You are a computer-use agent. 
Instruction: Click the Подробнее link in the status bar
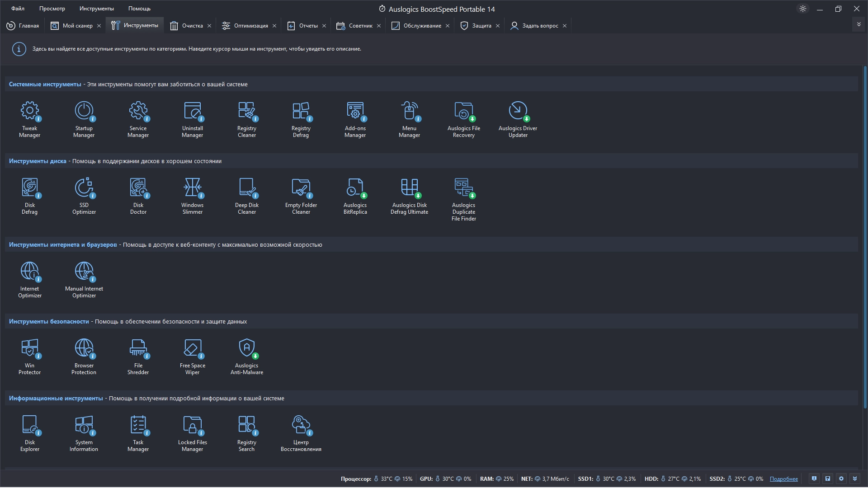[x=783, y=479]
